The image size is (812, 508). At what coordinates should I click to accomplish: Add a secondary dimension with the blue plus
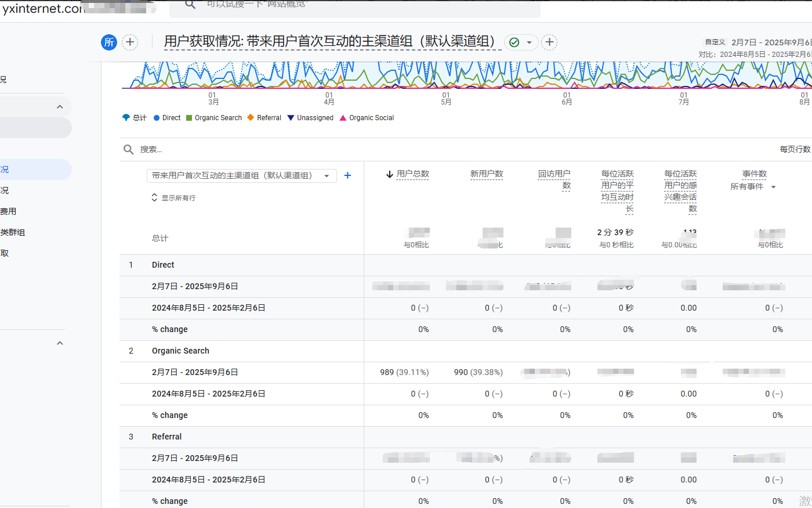click(x=347, y=175)
